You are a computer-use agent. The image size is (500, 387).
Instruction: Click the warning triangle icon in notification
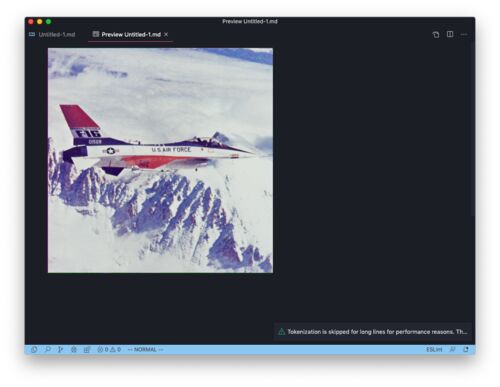coord(281,332)
